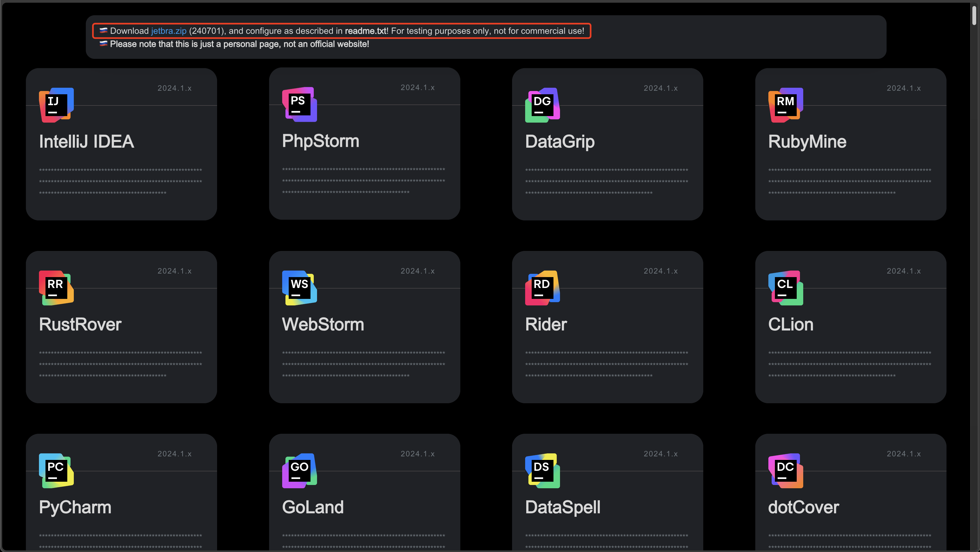The image size is (980, 552).
Task: Click the 2024.1.x version on DataGrip card
Action: (661, 88)
